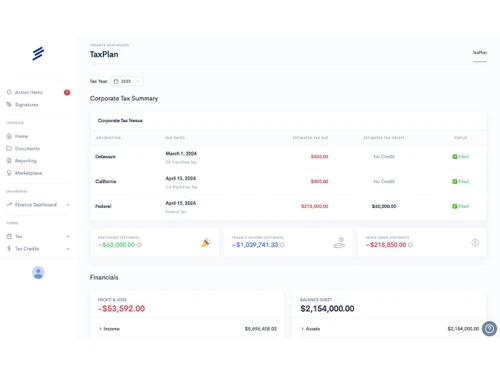500x375 pixels.
Task: Open the Tax Year 2023 dropdown
Action: (127, 81)
